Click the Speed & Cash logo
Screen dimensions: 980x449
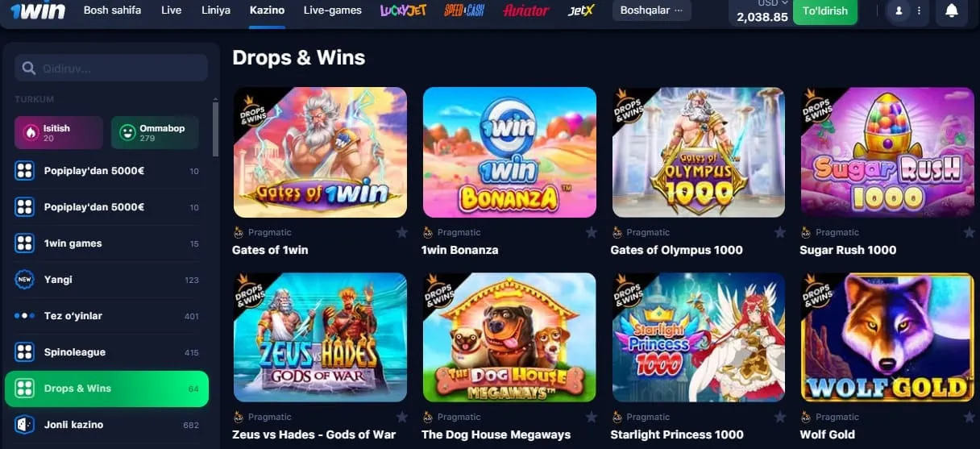pos(464,10)
